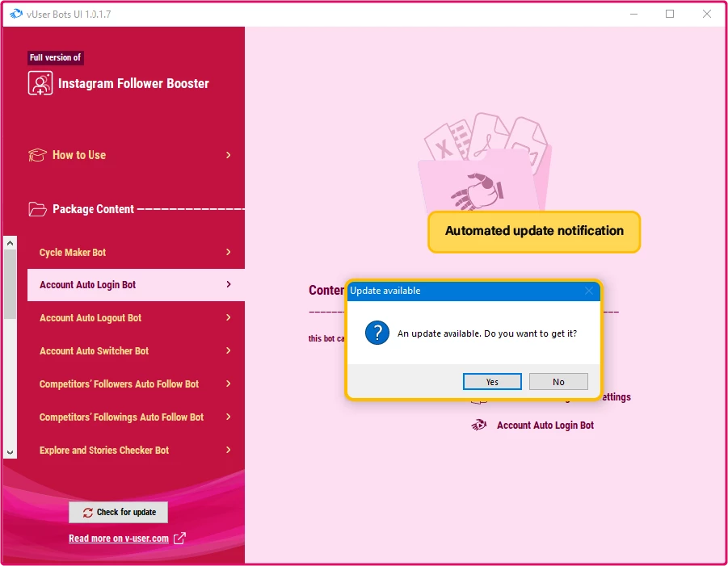Expand the Cycle Maker Bot chevron
Viewport: 728px width, 566px height.
(229, 252)
